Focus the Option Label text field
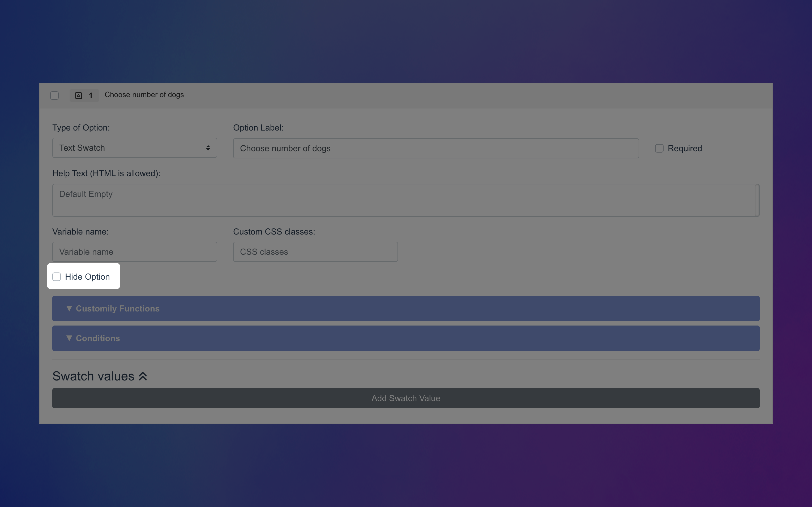 (435, 148)
